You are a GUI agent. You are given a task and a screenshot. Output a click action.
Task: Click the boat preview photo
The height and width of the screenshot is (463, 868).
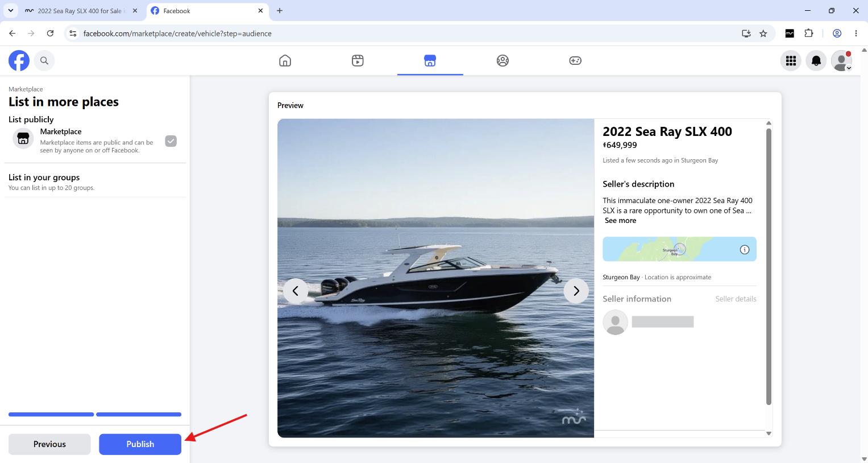coord(435,278)
